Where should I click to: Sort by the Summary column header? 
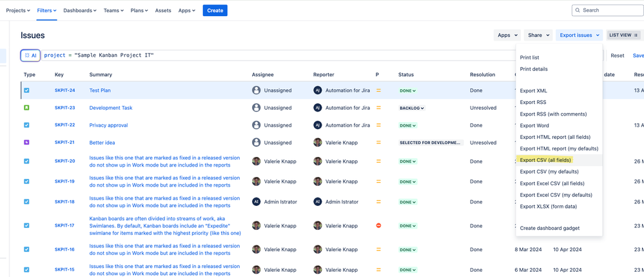pos(101,74)
